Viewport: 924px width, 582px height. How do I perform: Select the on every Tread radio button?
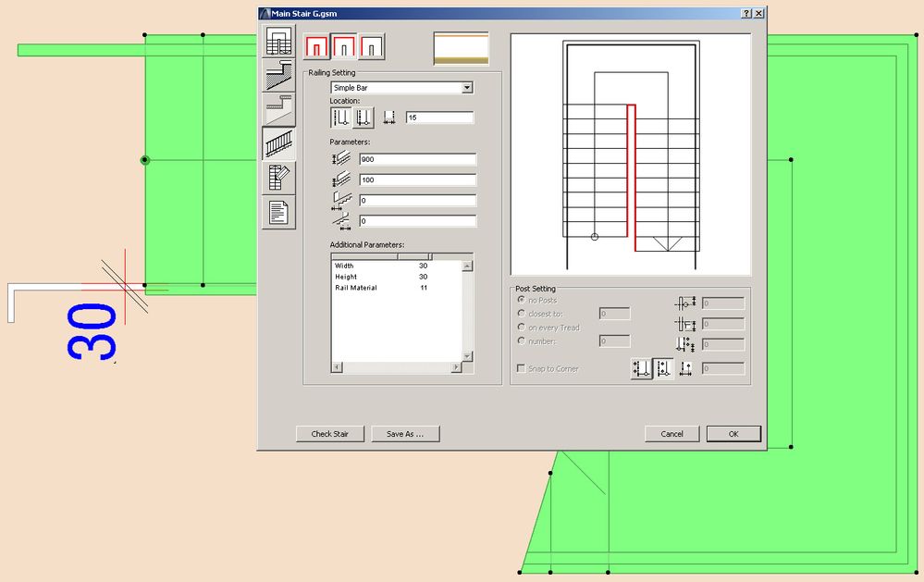pyautogui.click(x=522, y=328)
